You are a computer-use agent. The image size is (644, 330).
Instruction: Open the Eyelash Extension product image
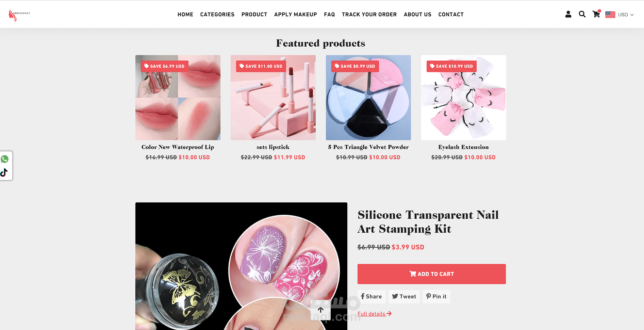point(463,98)
